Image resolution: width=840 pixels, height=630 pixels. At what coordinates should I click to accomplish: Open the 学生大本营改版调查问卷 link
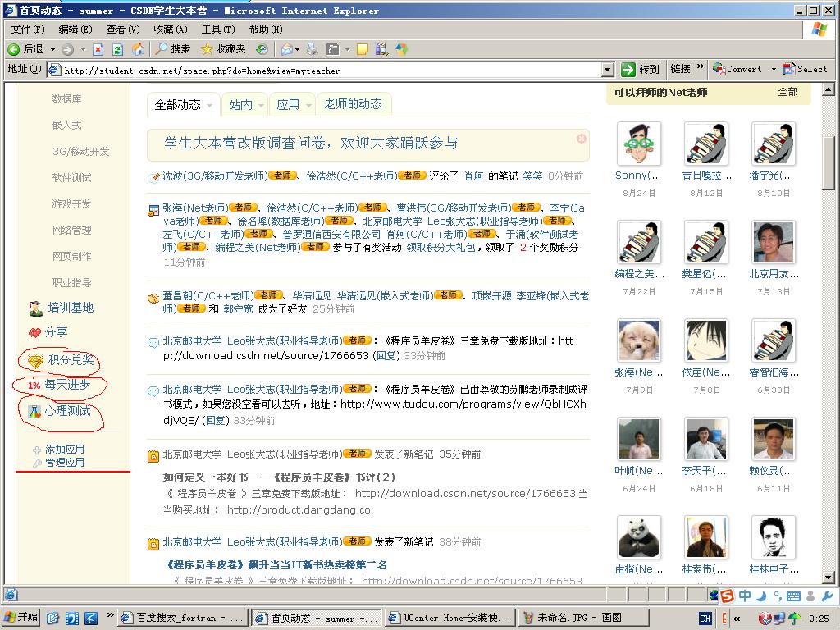311,143
